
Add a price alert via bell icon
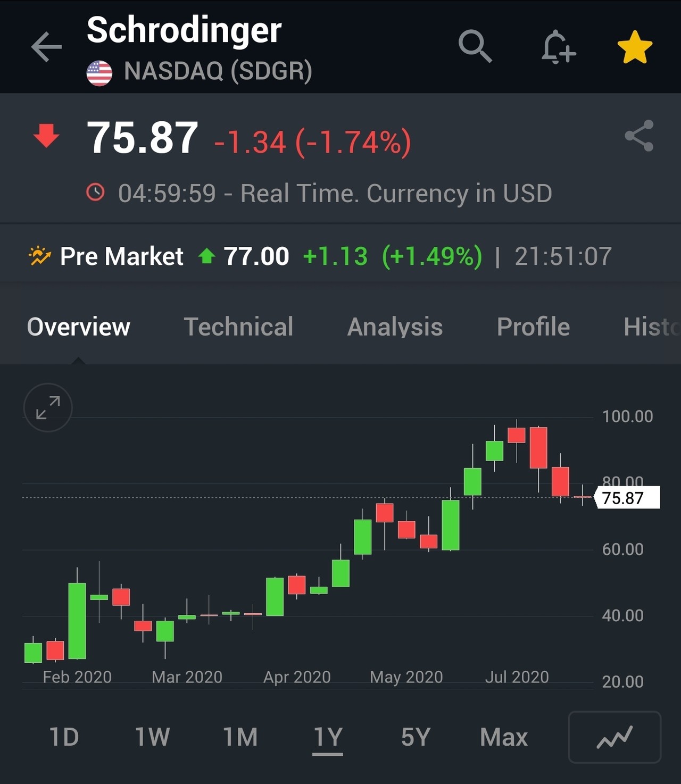point(558,47)
